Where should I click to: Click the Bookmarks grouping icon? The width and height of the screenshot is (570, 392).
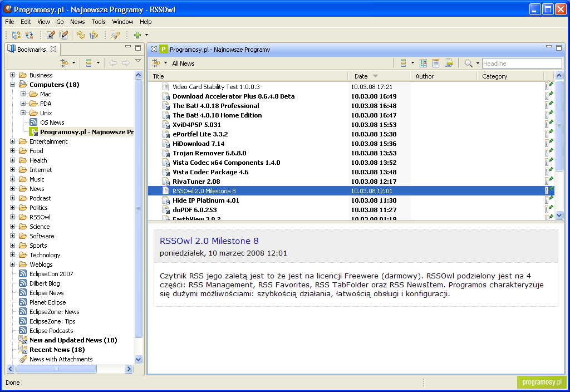click(89, 63)
